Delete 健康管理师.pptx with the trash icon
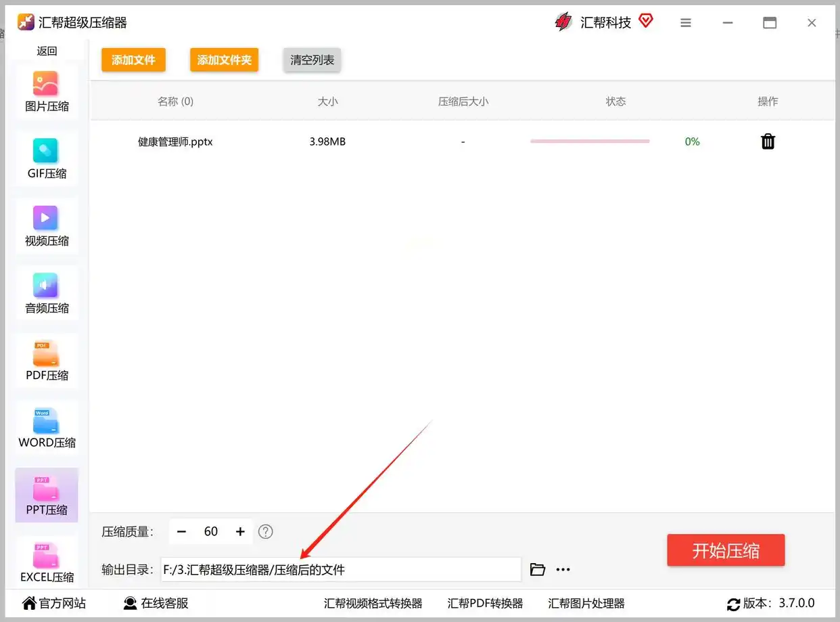This screenshot has width=840, height=622. (x=768, y=141)
